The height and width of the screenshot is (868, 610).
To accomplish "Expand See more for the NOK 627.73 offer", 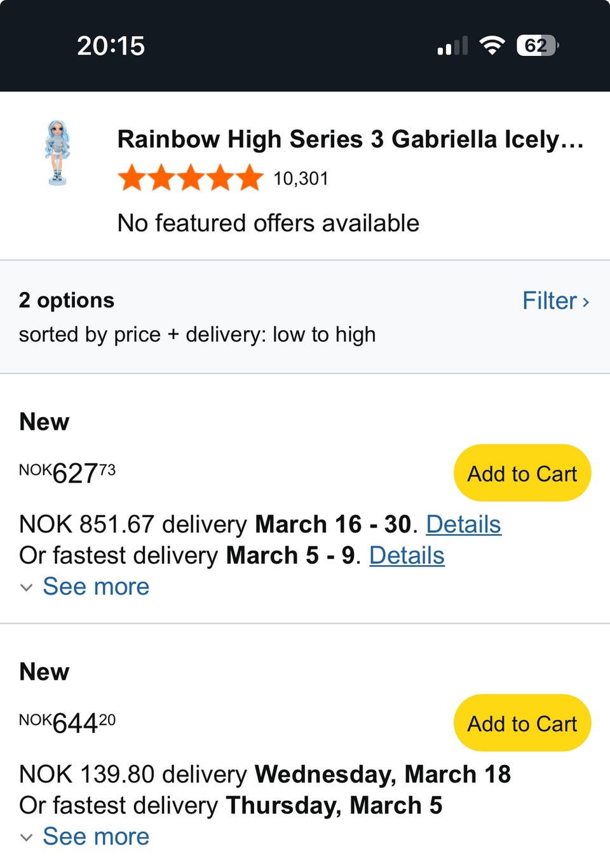I will pyautogui.click(x=96, y=587).
